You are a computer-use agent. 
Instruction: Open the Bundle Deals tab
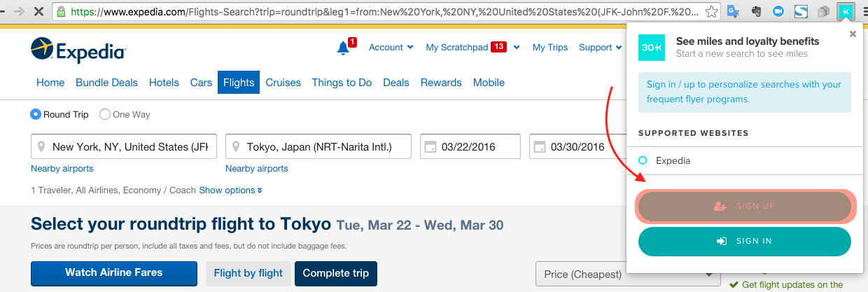pos(106,83)
